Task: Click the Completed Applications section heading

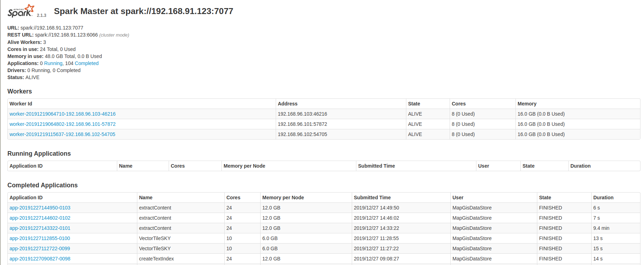Action: (43, 185)
